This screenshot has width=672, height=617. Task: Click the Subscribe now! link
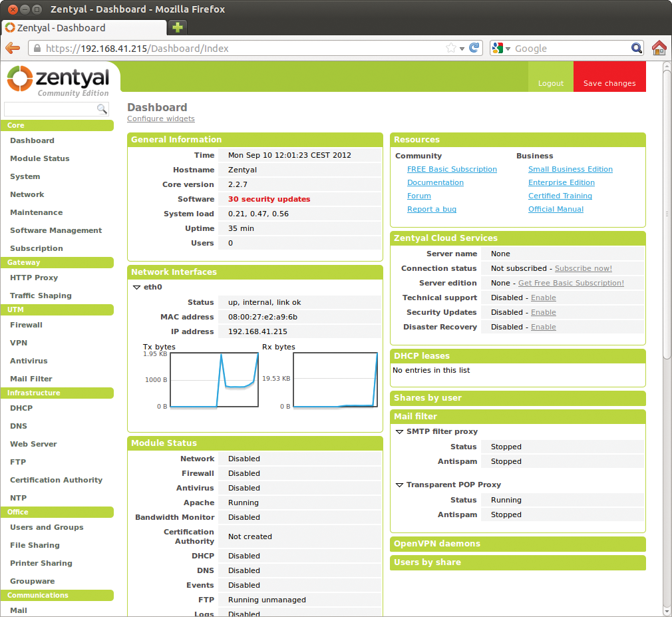[584, 268]
